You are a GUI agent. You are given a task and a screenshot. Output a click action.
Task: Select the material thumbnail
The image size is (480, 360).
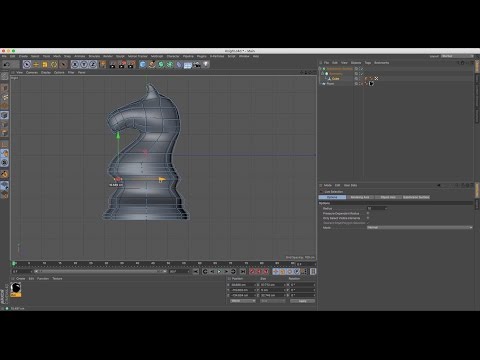point(16,289)
